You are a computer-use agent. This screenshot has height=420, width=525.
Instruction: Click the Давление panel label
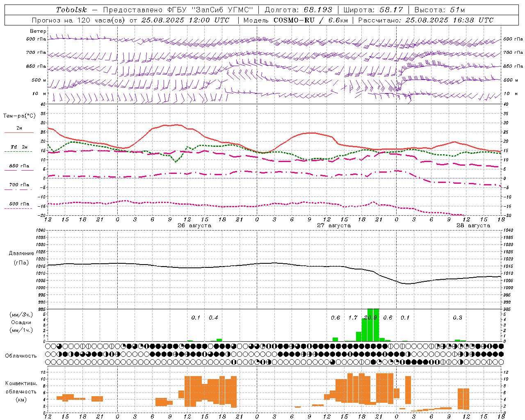point(21,253)
